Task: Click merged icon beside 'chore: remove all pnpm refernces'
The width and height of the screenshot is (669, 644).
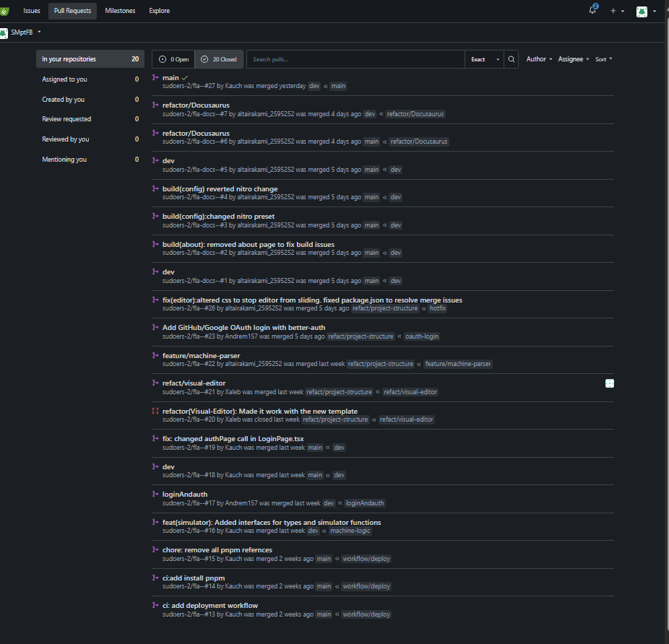Action: pos(155,549)
